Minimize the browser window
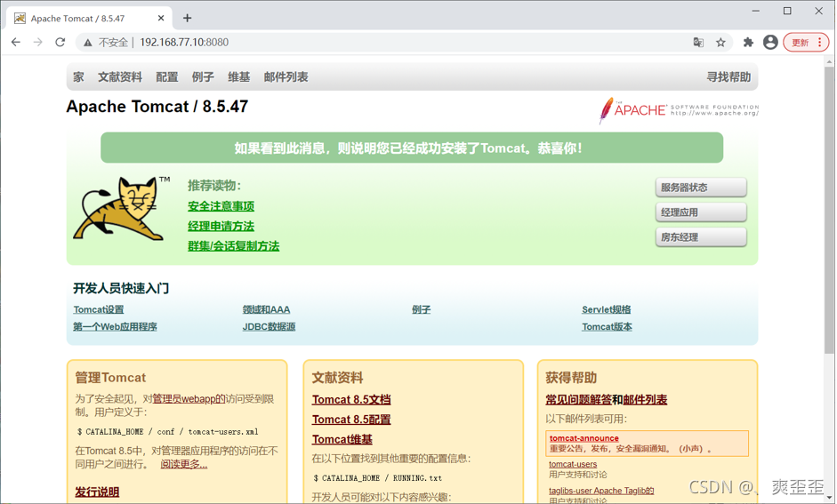The height and width of the screenshot is (504, 837). coord(756,11)
